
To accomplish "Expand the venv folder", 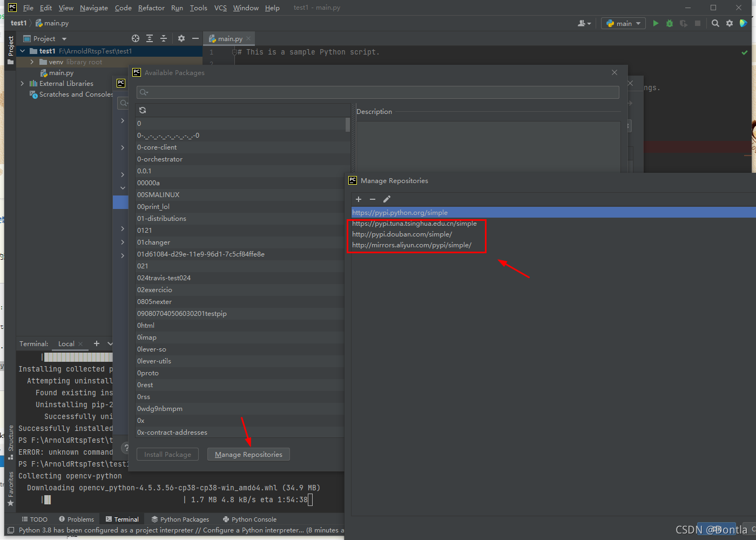I will 32,62.
